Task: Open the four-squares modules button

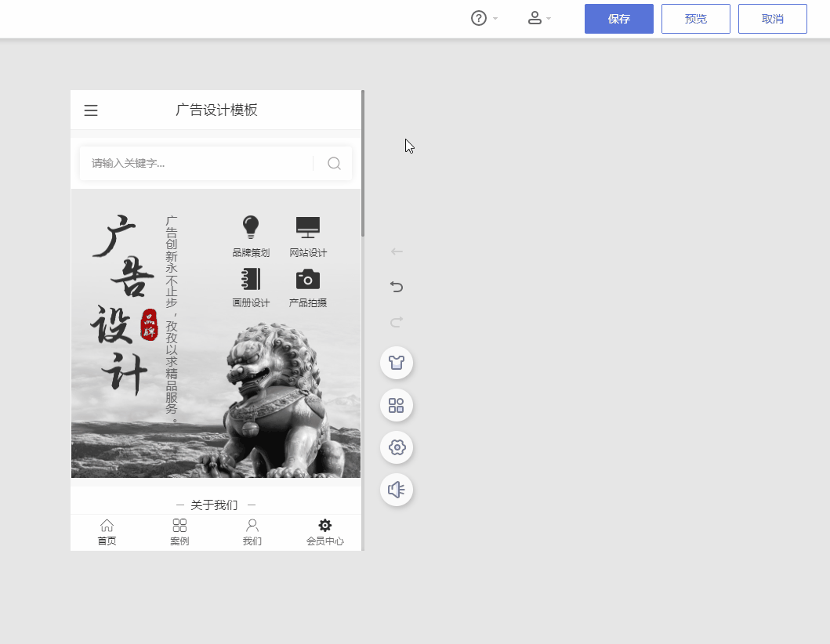Action: coord(397,405)
